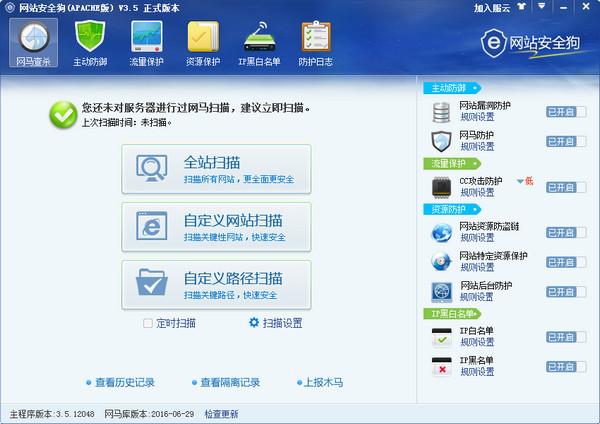Toggle IP黑名单 switch 已开启
Viewport: 600px width, 424px height.
[x=566, y=367]
